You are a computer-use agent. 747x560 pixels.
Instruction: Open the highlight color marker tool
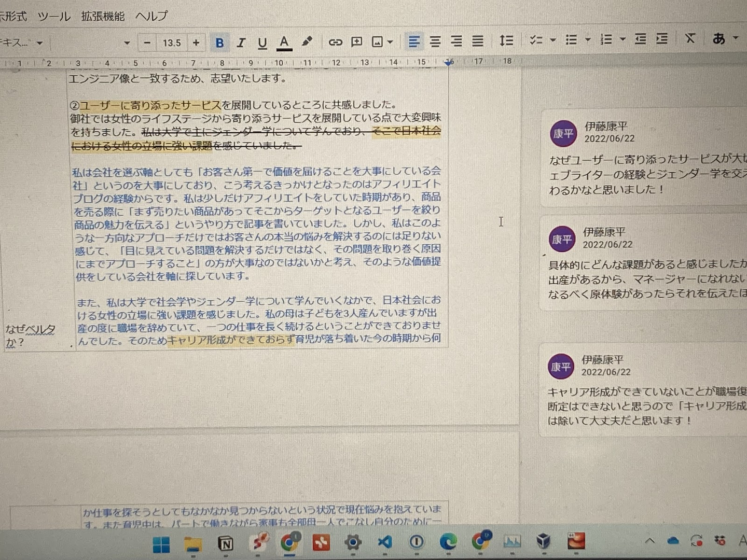(x=307, y=41)
